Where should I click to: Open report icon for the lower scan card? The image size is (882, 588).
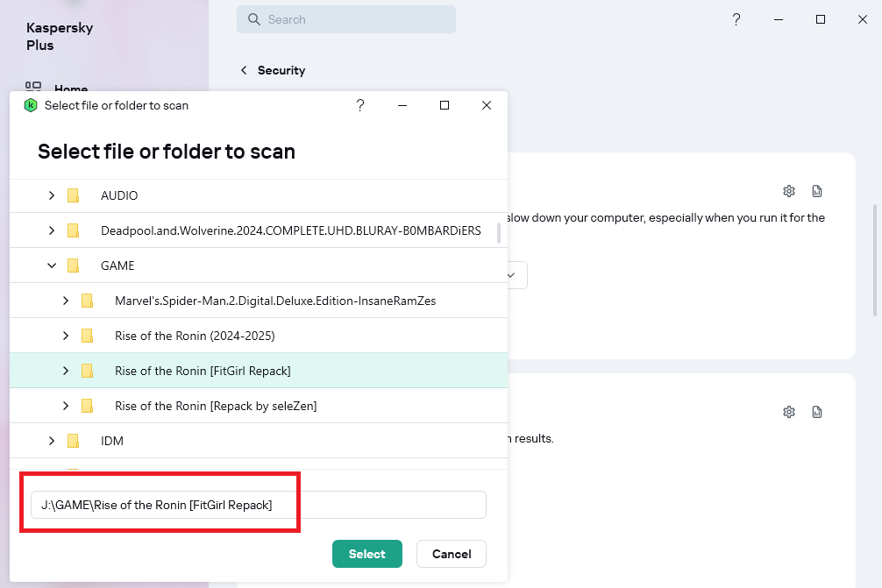click(817, 412)
